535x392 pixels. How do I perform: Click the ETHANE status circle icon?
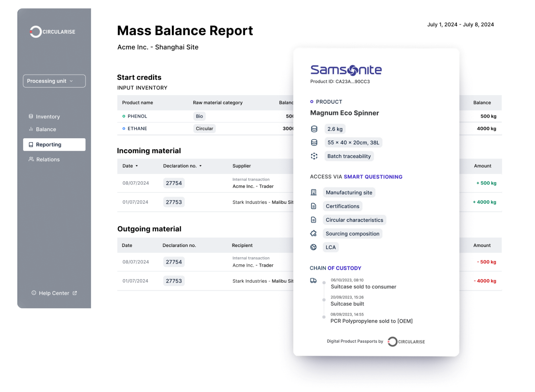(124, 129)
